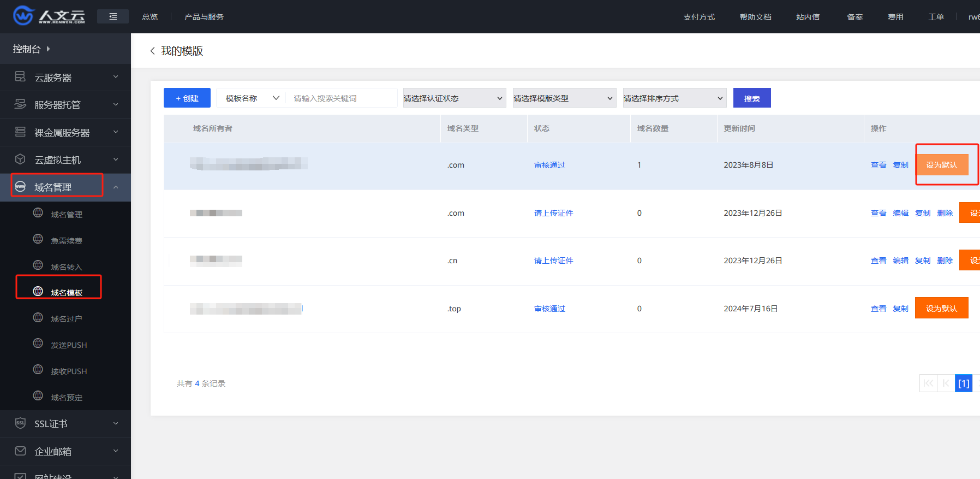Click globe icon beside 域名过户
Viewport: 980px width, 479px height.
tap(38, 318)
